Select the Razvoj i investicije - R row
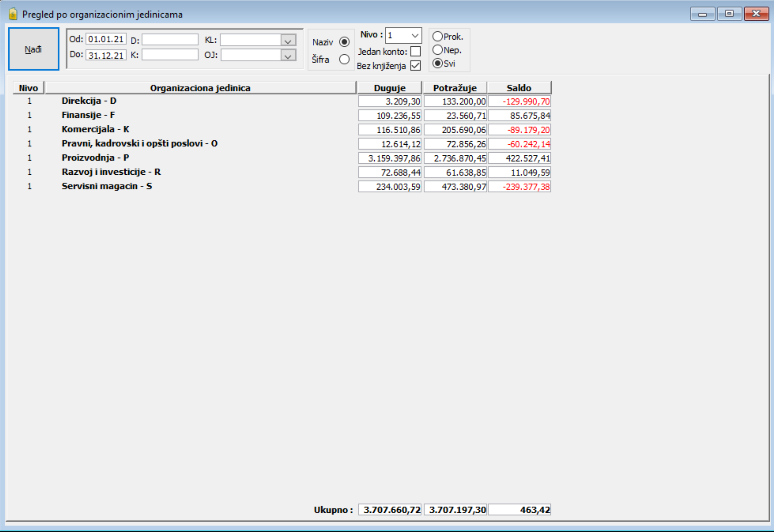The height and width of the screenshot is (532, 774). (282, 172)
